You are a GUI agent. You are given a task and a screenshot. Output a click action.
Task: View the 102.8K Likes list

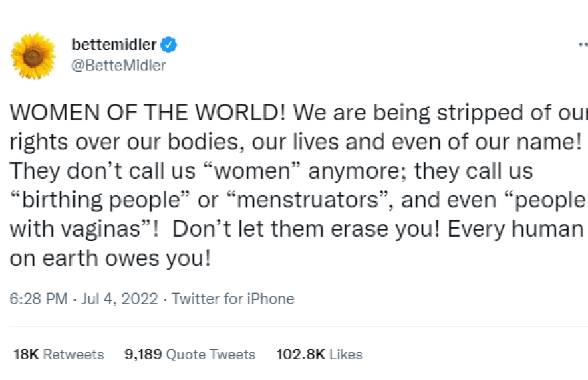319,354
